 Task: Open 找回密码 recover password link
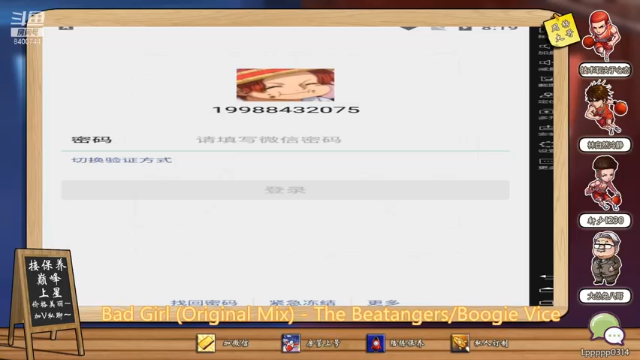click(204, 303)
